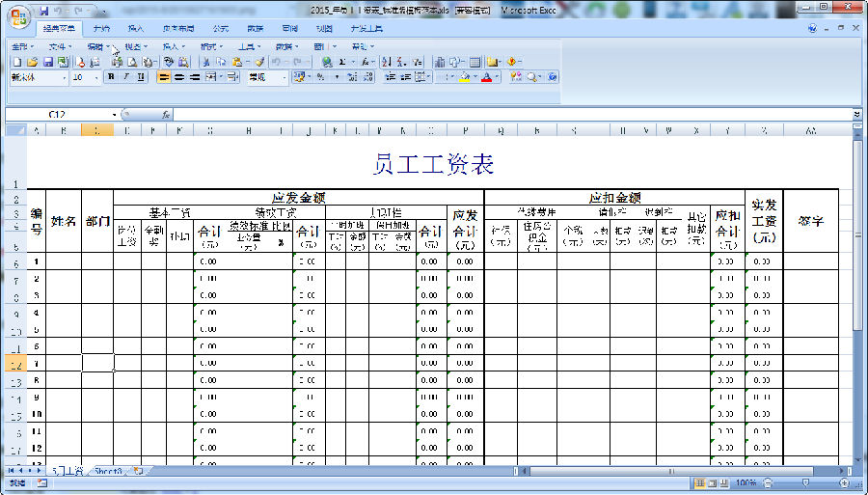Open the font name dropdown

(65, 77)
